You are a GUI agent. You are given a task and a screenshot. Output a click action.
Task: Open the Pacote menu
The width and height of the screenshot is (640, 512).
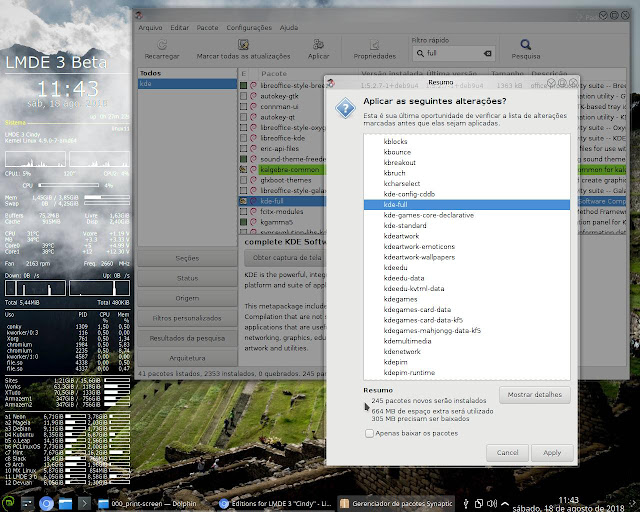[207, 28]
